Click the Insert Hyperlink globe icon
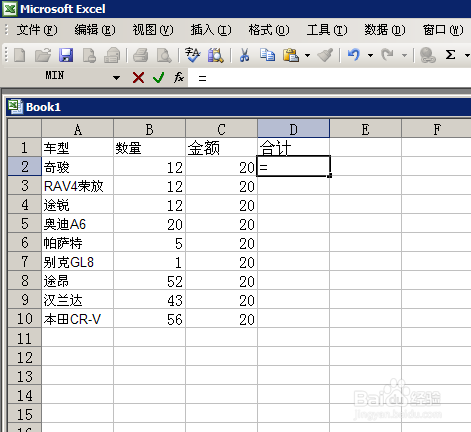Viewport: 471px width, 432px height. (x=428, y=55)
